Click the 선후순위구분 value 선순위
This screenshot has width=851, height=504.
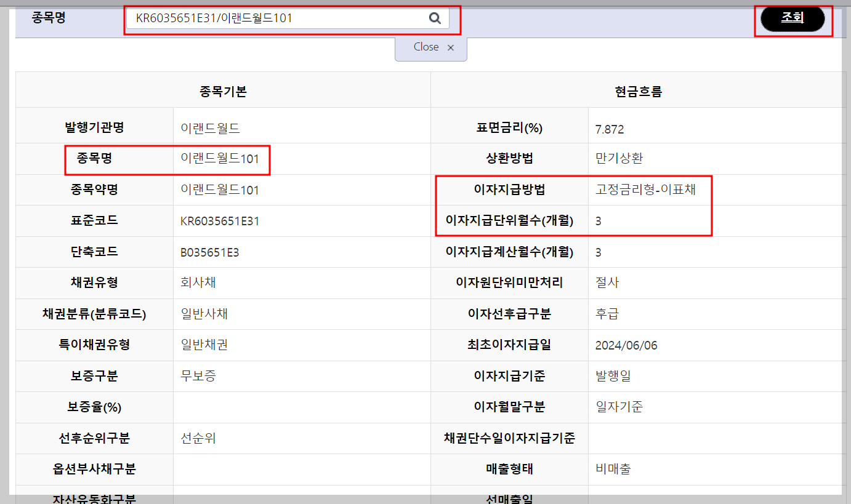(x=198, y=438)
